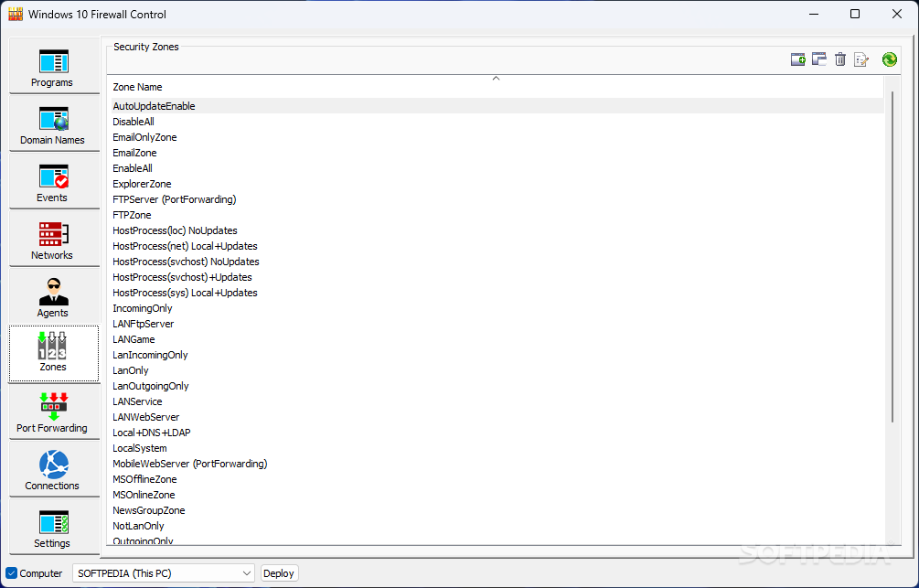The image size is (919, 588).
Task: Open the Domain Names section
Action: [54, 123]
